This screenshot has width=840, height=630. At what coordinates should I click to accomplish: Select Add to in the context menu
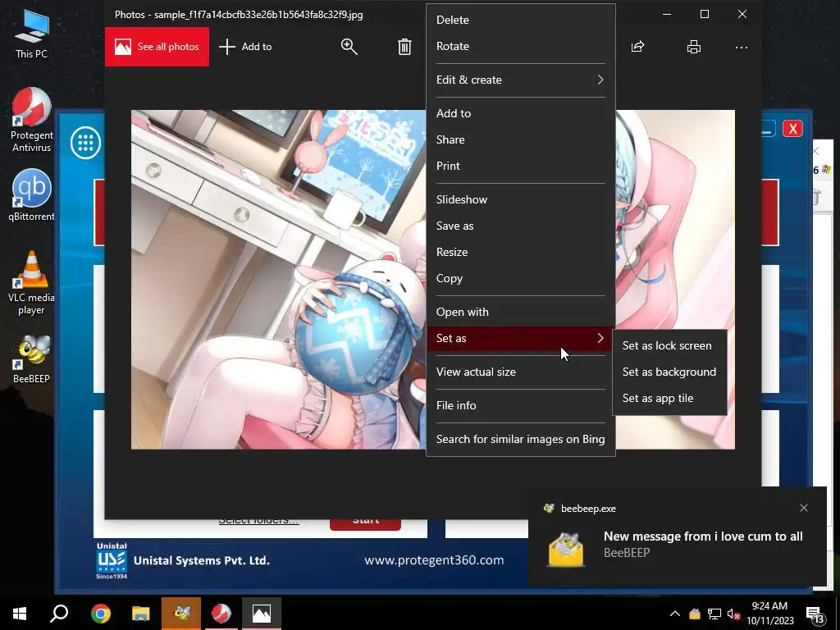click(x=520, y=113)
